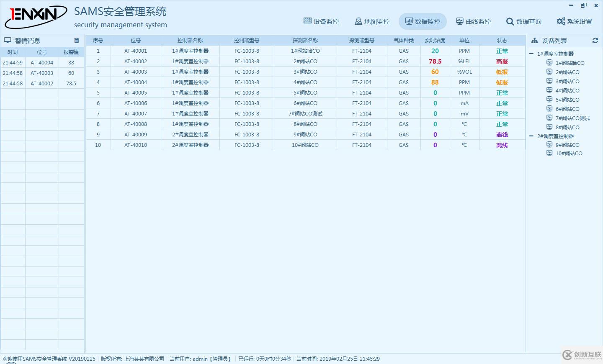Click device icon for 5#阀站CO in tree

(549, 100)
